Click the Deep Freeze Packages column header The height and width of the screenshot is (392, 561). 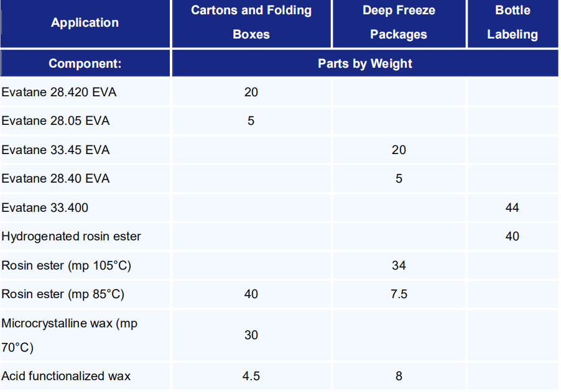(x=399, y=22)
